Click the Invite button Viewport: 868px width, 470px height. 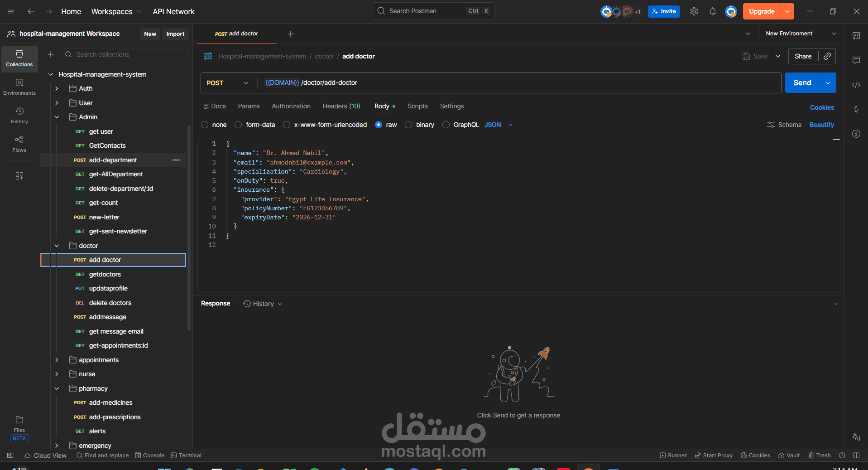pyautogui.click(x=664, y=11)
